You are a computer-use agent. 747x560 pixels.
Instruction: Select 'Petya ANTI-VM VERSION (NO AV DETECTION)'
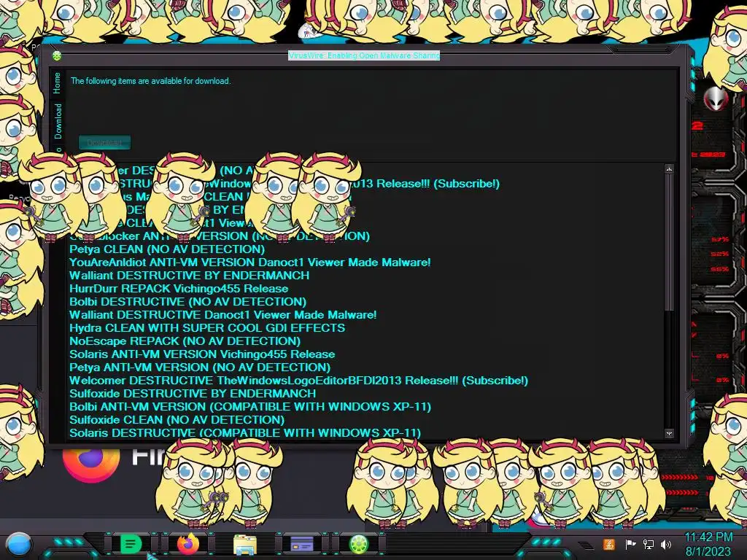[200, 367]
